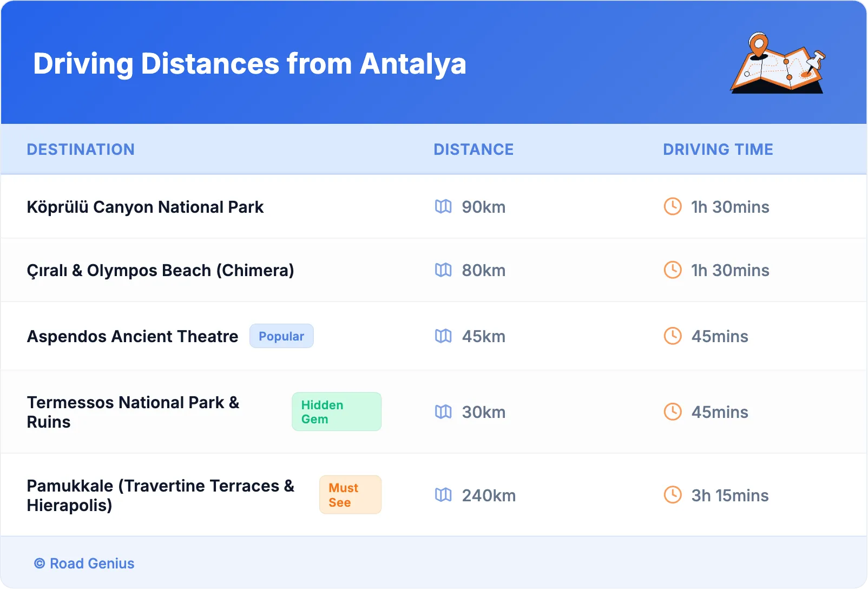
Task: Click clock icon in Termessos row
Action: (673, 411)
